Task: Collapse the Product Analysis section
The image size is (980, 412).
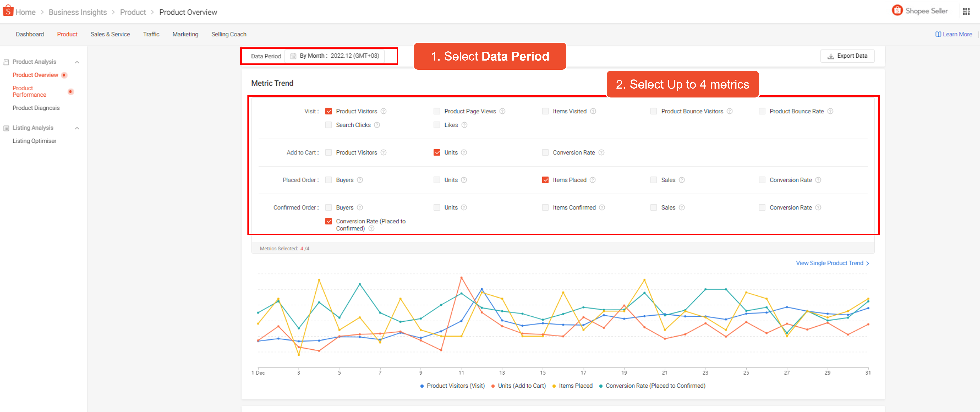Action: 77,62
